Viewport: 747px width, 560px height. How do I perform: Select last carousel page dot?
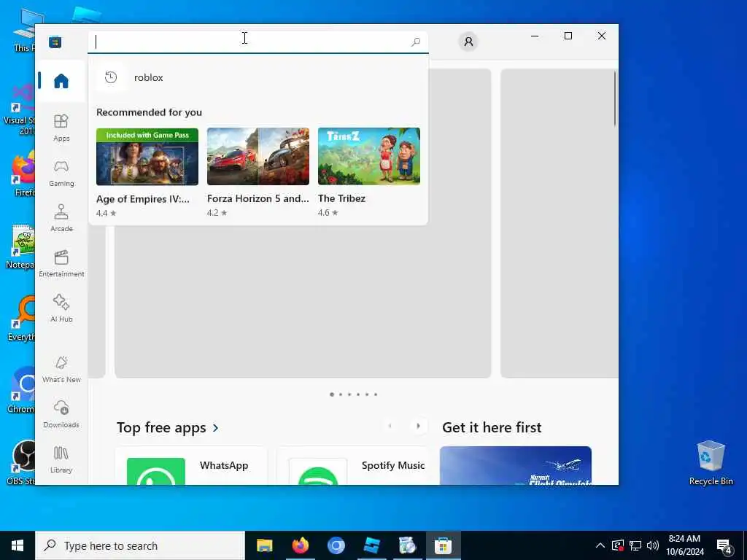coord(376,394)
